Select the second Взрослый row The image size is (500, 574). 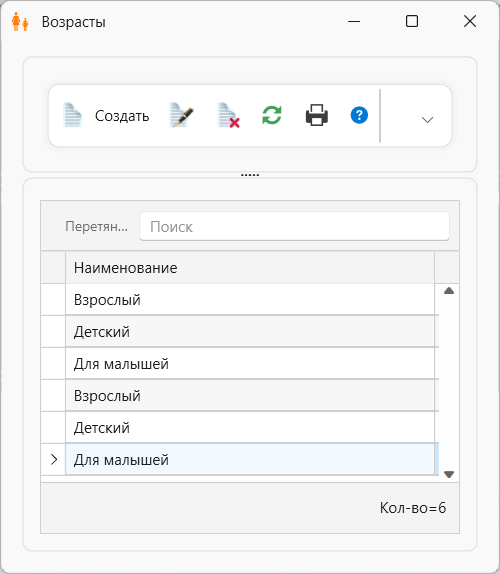click(x=250, y=395)
